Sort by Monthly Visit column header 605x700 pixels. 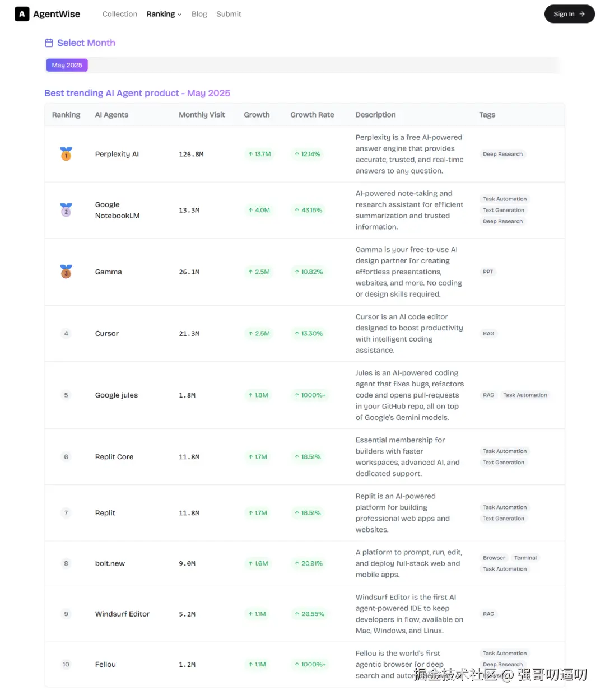click(x=202, y=115)
